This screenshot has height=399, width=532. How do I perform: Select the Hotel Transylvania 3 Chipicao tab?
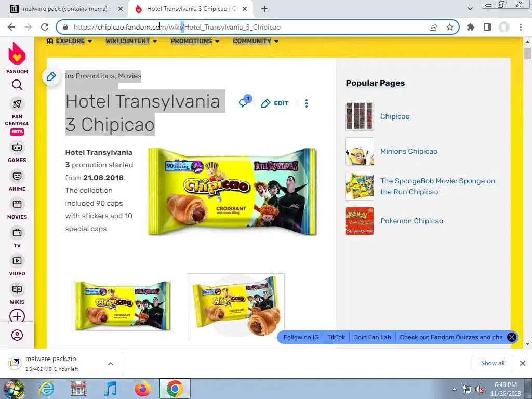[190, 9]
